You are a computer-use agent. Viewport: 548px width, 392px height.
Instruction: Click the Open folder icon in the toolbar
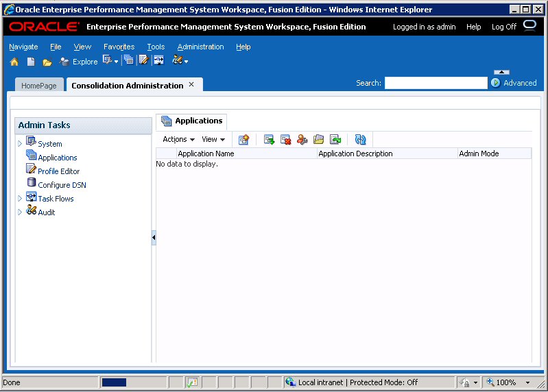47,62
